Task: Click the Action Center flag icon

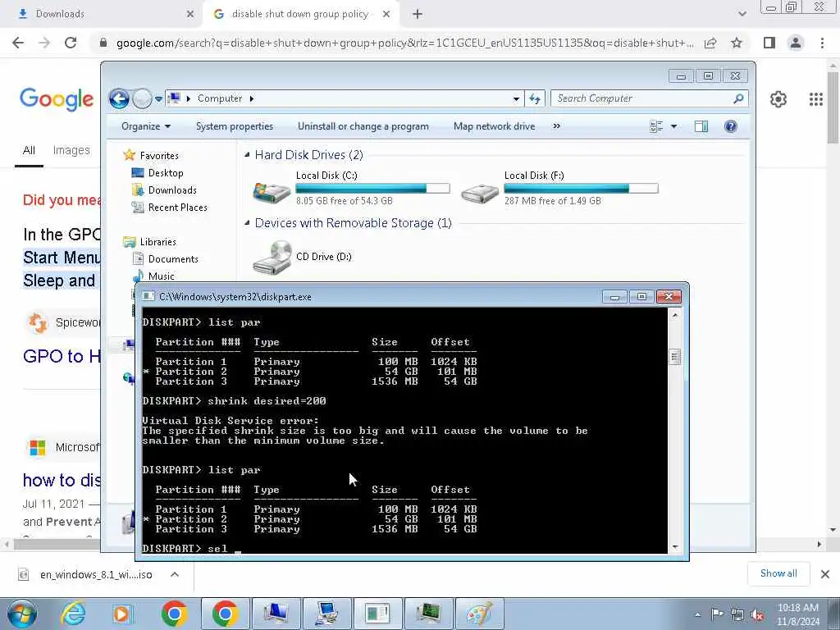Action: (717, 614)
